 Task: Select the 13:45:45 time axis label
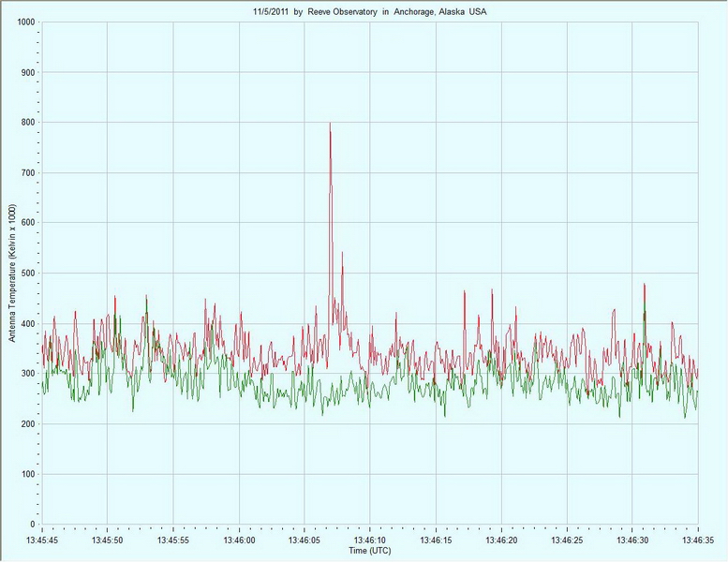42,540
